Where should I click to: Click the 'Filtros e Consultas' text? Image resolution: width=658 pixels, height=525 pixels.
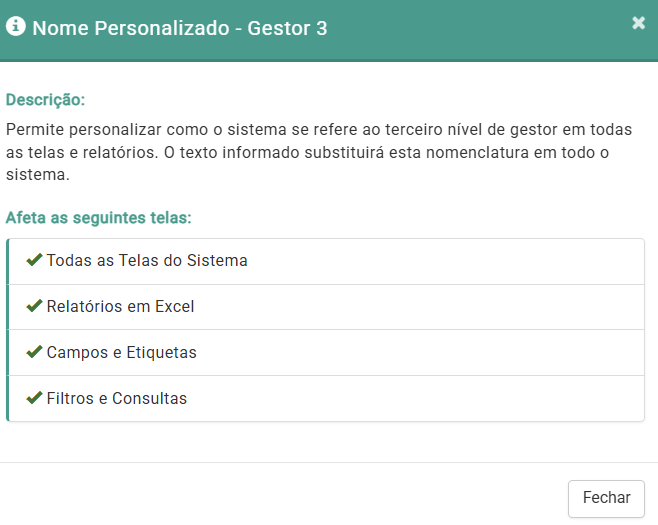pos(116,399)
